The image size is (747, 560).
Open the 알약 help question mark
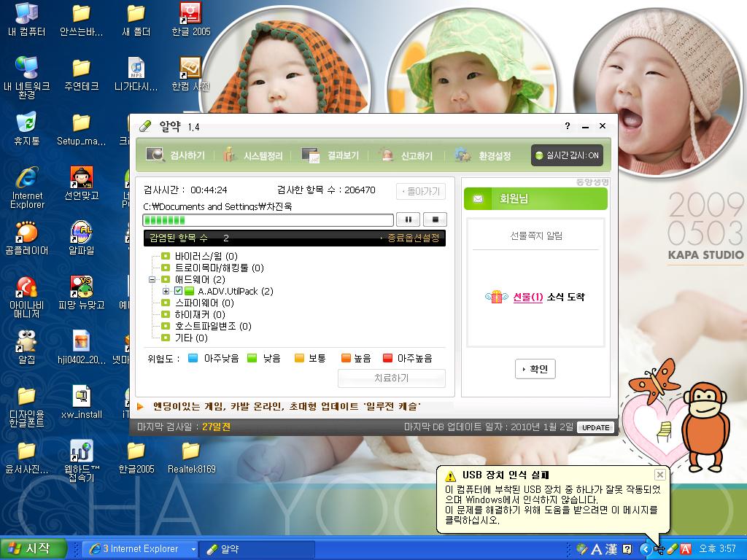[568, 125]
